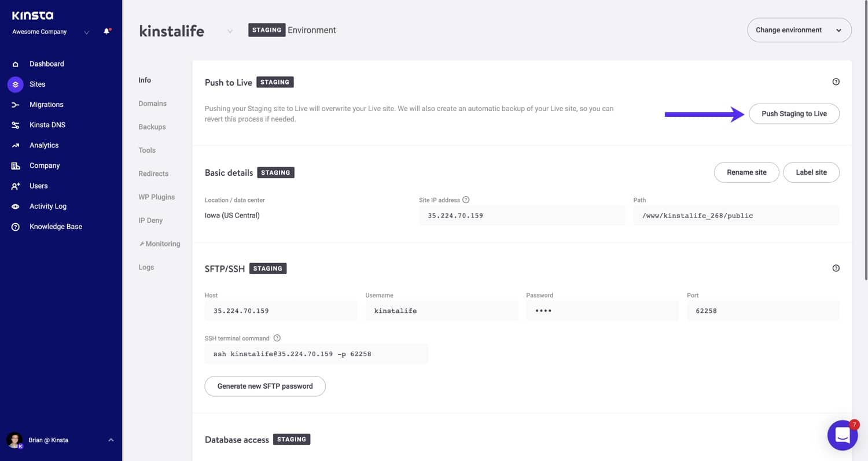Open Analytics page

click(44, 145)
